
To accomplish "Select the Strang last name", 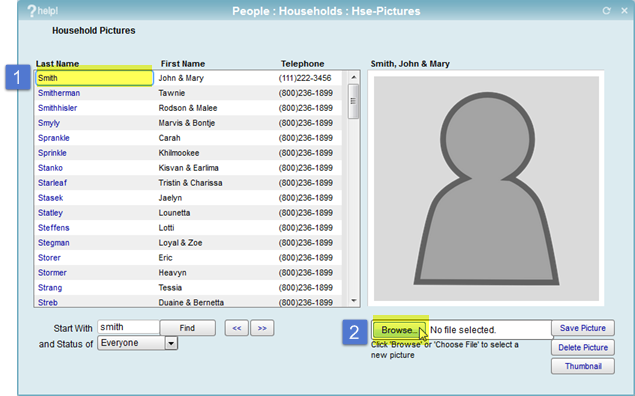I will tap(50, 288).
